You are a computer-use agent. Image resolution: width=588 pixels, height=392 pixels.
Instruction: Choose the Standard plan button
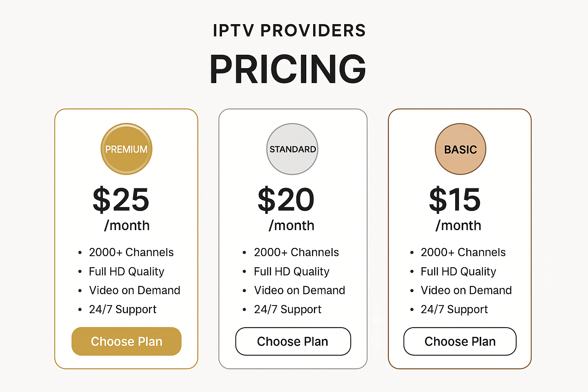[x=293, y=341]
